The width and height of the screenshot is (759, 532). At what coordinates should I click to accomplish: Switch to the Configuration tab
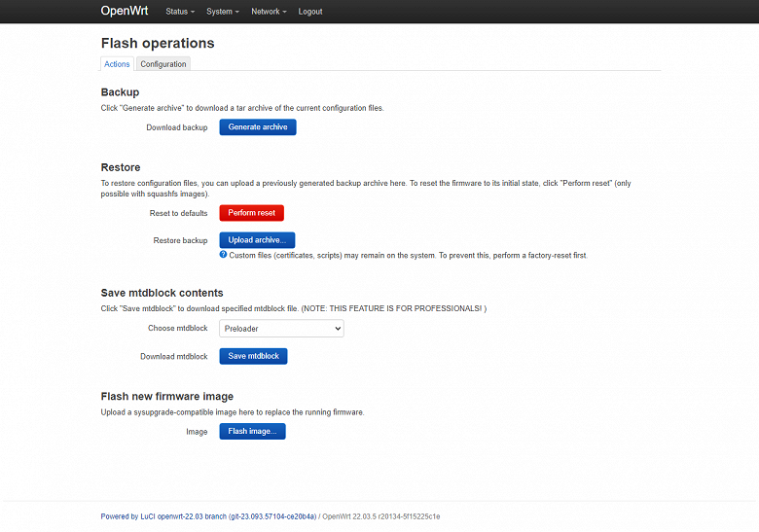coord(163,64)
